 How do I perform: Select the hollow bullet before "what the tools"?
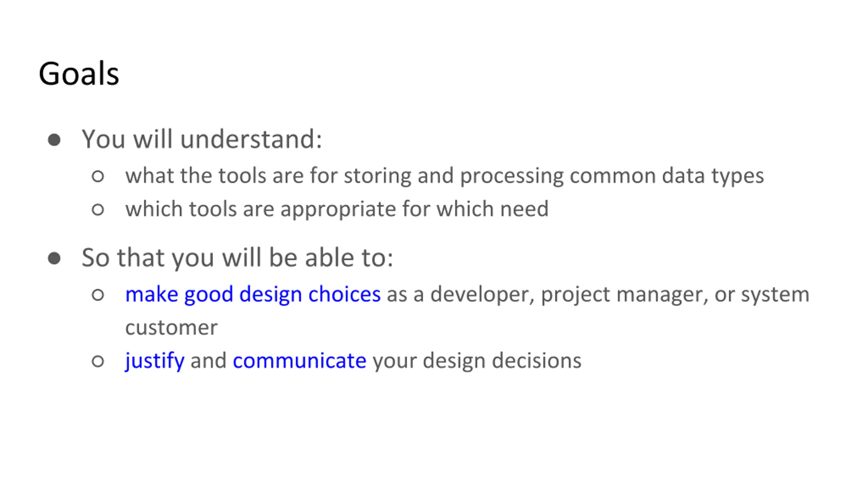coord(98,176)
